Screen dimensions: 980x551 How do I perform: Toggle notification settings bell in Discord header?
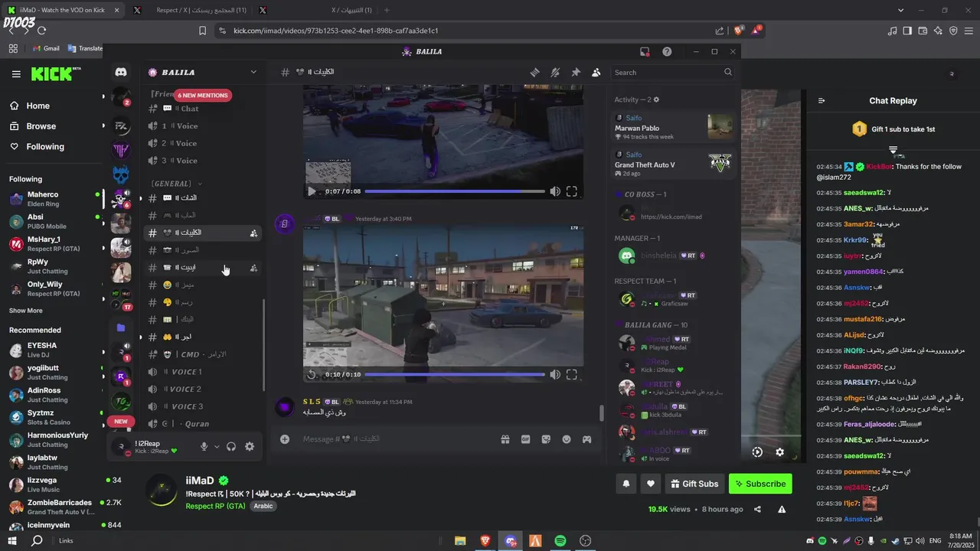(x=555, y=72)
